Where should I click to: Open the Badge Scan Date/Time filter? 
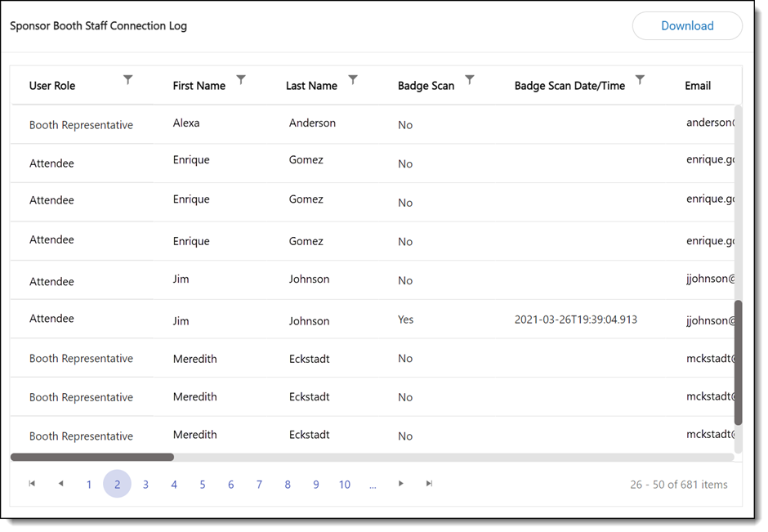(x=641, y=80)
